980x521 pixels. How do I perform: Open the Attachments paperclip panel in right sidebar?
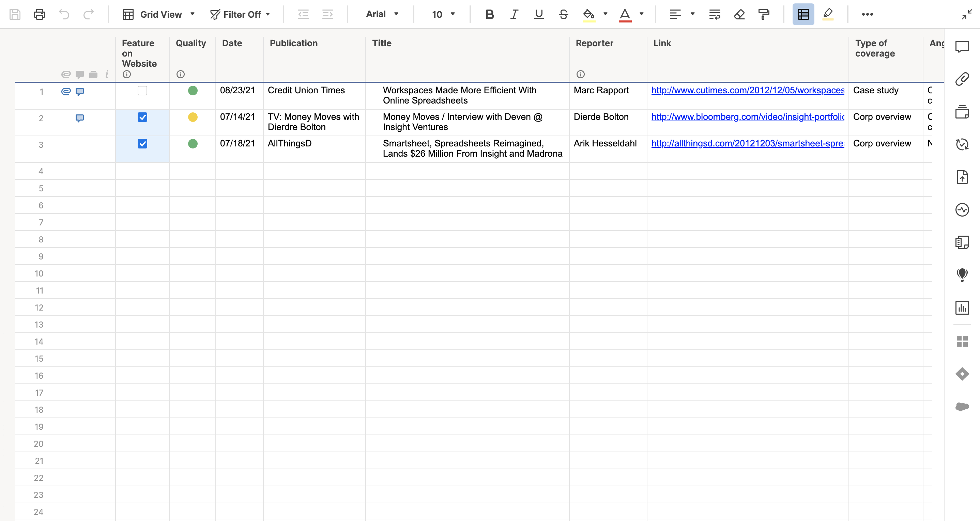coord(962,79)
